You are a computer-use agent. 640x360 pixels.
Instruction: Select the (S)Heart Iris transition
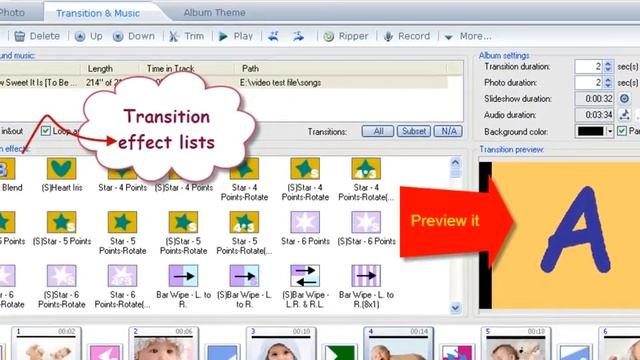[62, 176]
